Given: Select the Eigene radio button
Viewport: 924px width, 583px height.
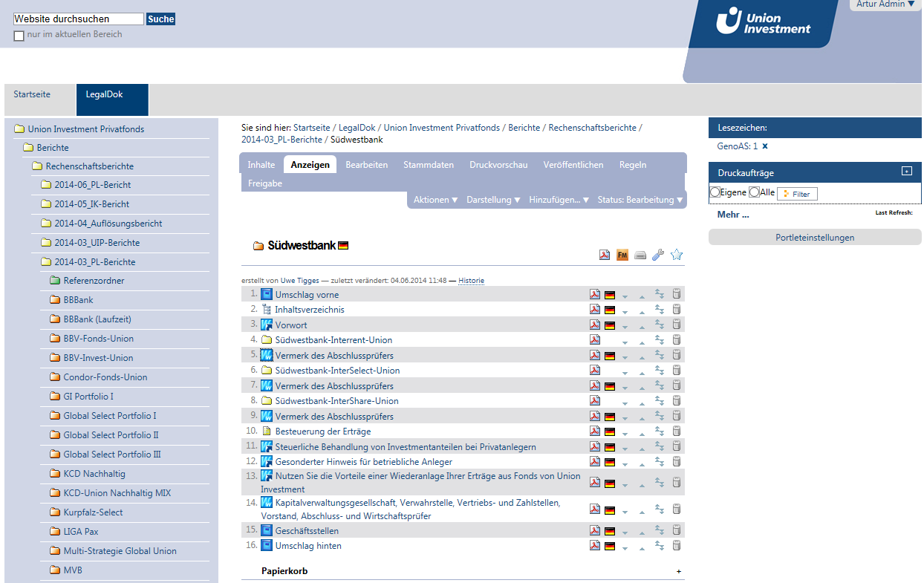Looking at the screenshot, I should coord(715,192).
